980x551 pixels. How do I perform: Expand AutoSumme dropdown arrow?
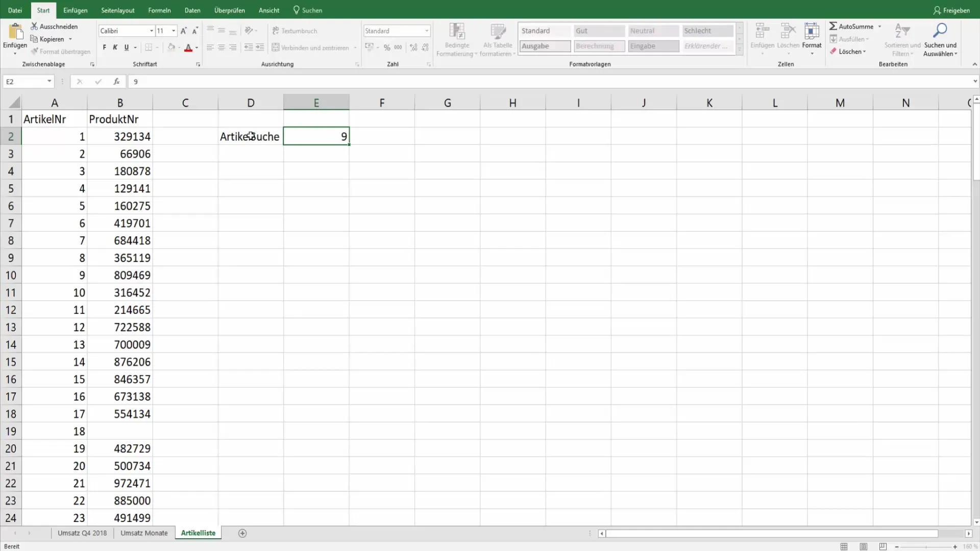[x=879, y=26]
